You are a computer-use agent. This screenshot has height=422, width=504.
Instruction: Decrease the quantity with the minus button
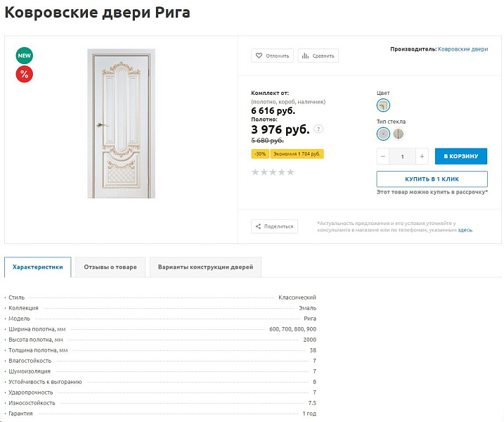pos(383,156)
